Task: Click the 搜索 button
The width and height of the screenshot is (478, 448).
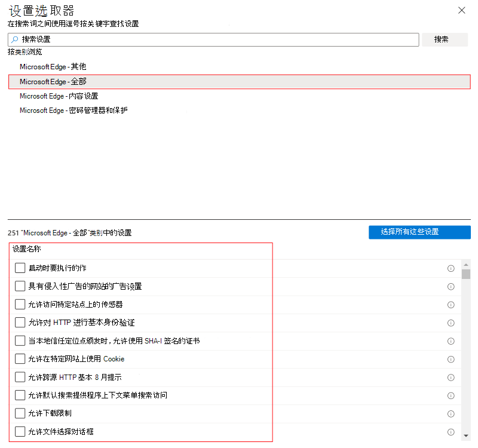Action: [x=445, y=39]
